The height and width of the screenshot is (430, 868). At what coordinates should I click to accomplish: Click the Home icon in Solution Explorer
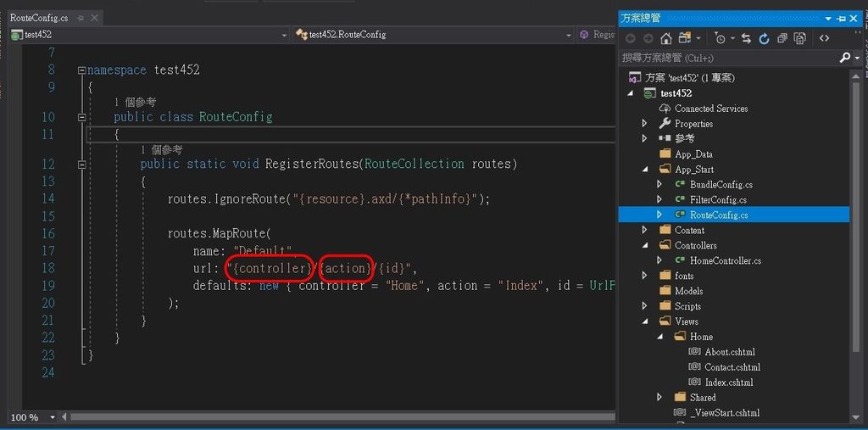[666, 38]
